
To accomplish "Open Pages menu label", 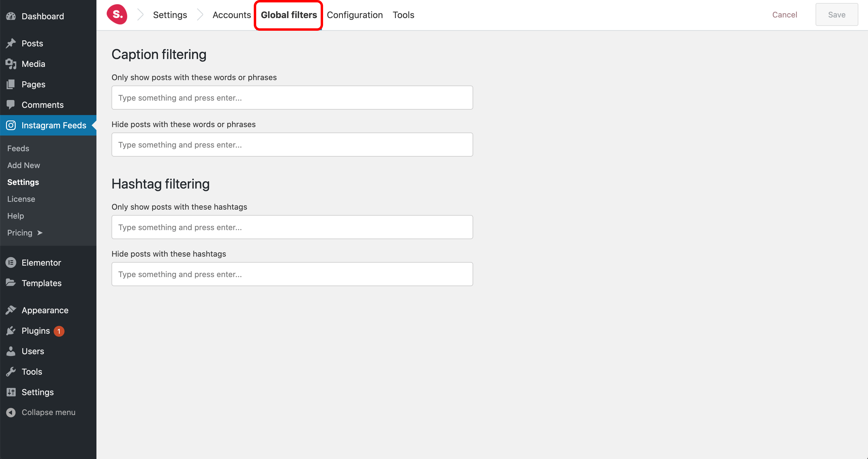I will tap(33, 84).
